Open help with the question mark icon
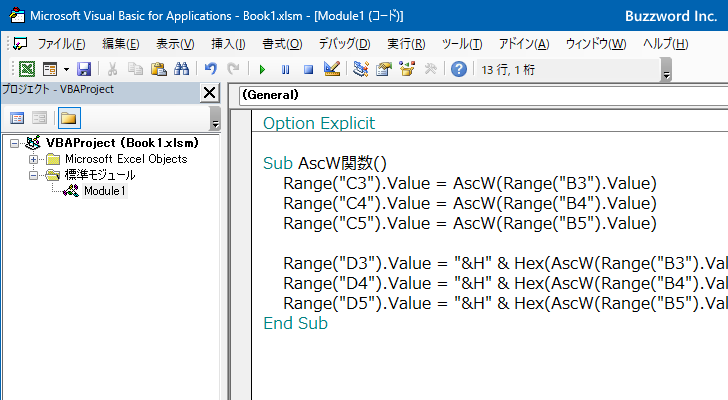Screen dimensions: 728x400 coord(458,69)
